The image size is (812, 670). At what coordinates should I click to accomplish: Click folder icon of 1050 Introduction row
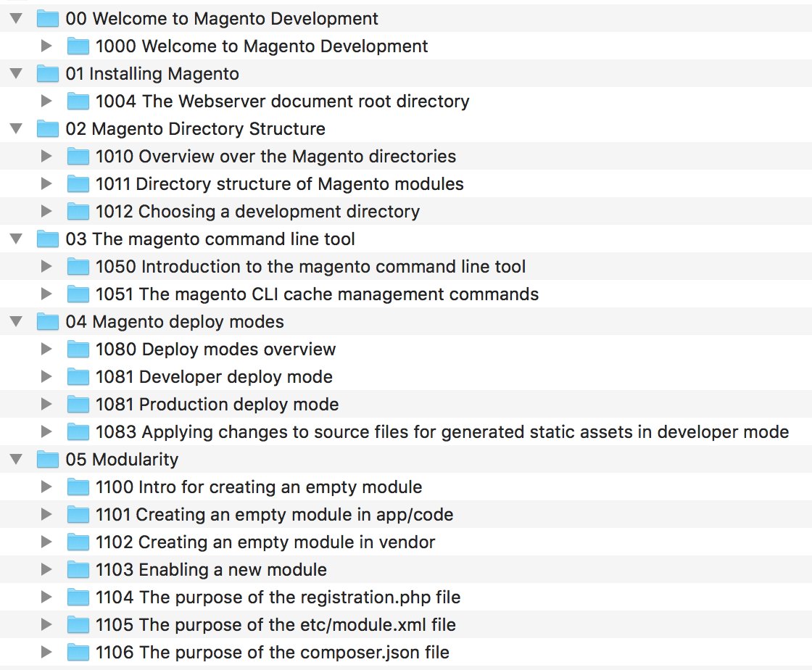[78, 266]
